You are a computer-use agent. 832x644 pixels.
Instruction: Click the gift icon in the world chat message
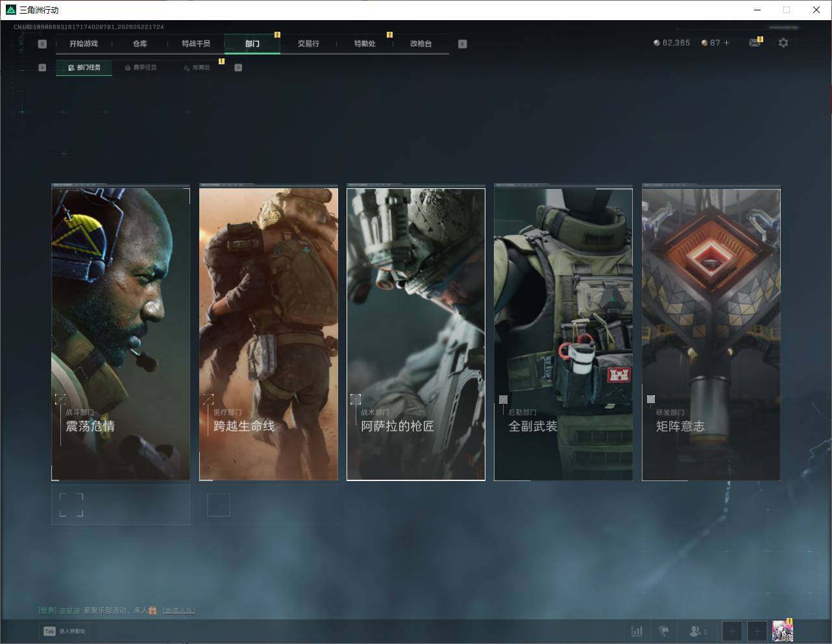153,610
